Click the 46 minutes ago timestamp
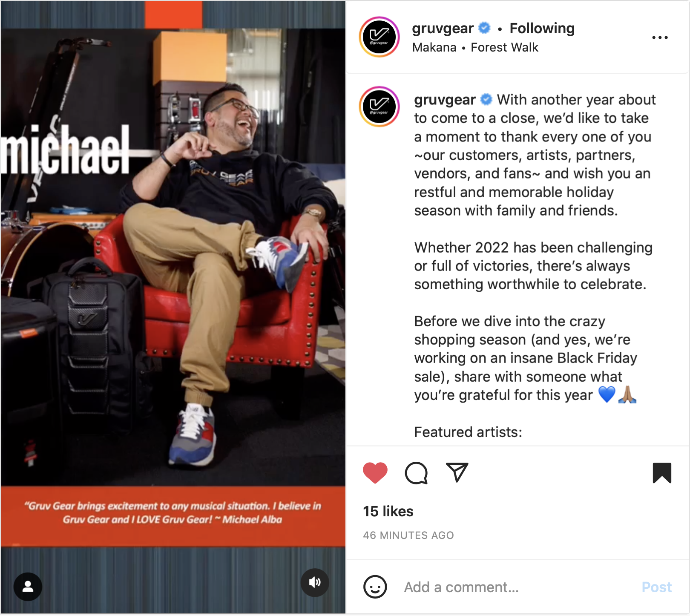Viewport: 690px width, 616px height. pyautogui.click(x=408, y=535)
